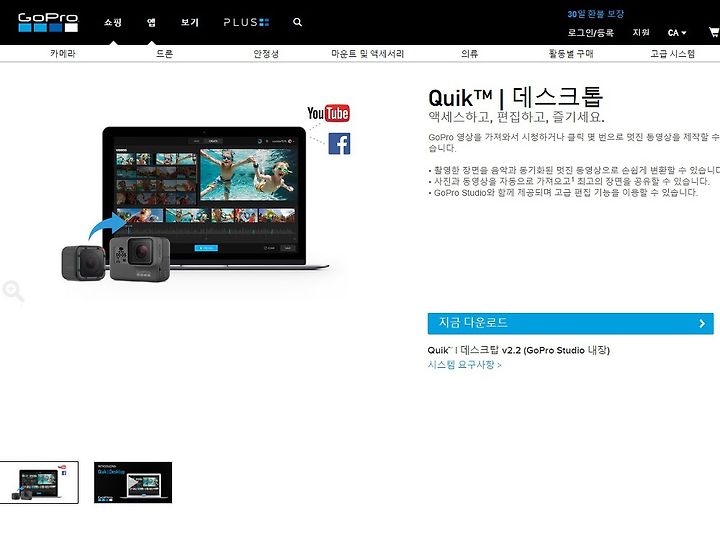The height and width of the screenshot is (534, 720).
Task: Open the 시스템 요구사항 link
Action: [x=464, y=365]
